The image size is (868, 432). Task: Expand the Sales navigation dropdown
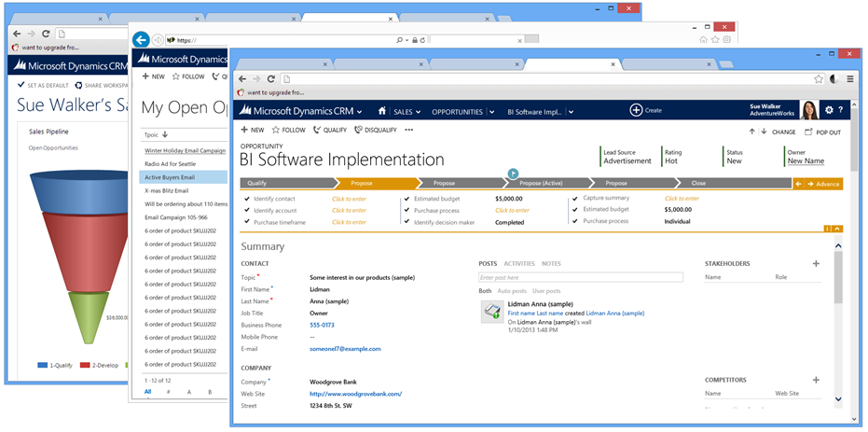[419, 111]
